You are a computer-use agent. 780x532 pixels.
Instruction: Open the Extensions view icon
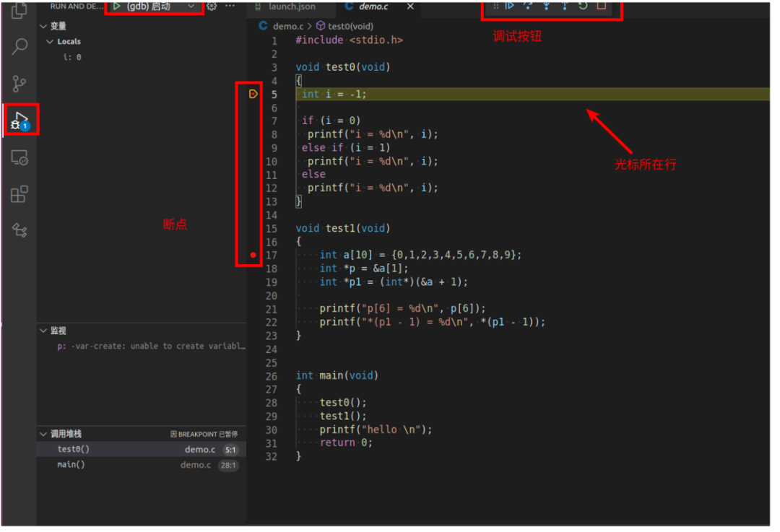pyautogui.click(x=17, y=193)
